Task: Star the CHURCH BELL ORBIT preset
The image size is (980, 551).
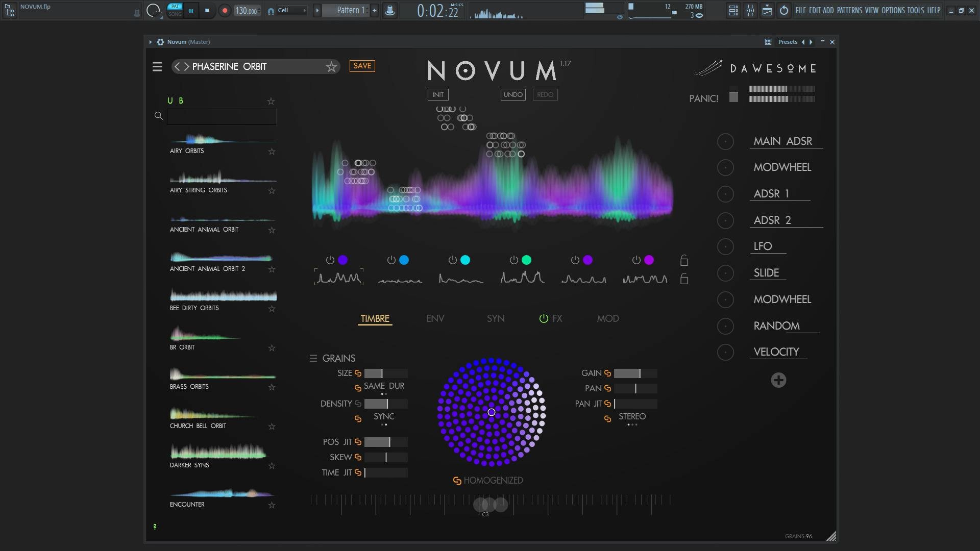Action: coord(272,427)
